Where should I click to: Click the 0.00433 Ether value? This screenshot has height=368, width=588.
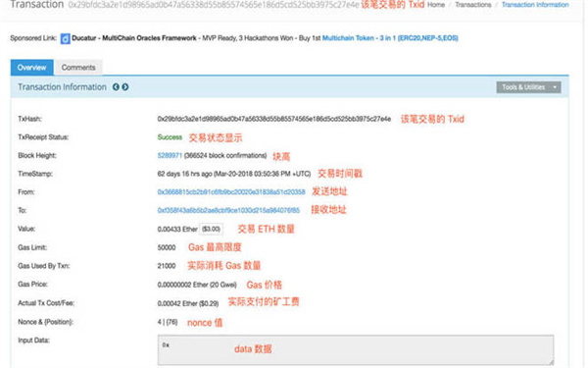click(177, 229)
